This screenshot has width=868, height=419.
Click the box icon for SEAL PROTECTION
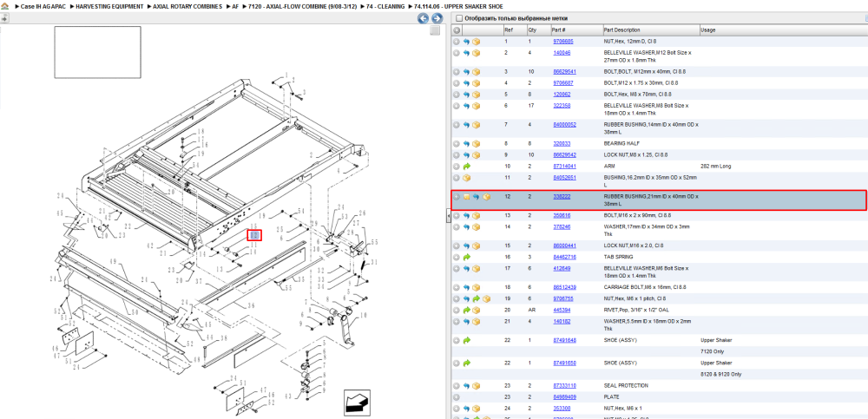coord(476,386)
